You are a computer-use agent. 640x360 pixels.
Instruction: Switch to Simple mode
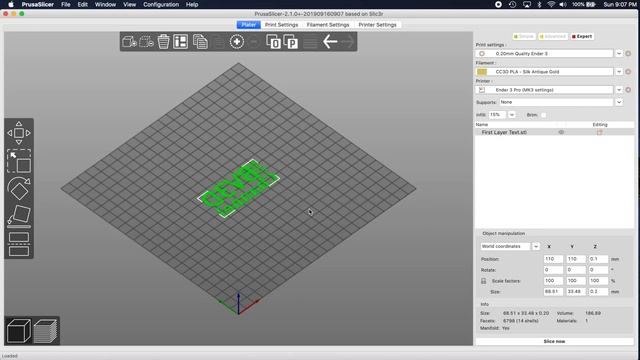click(524, 36)
